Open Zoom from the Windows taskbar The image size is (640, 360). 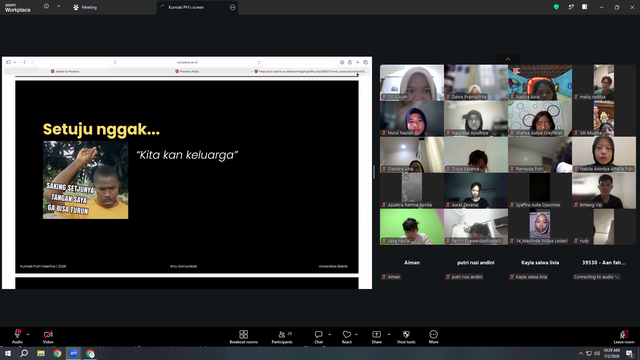[74, 353]
